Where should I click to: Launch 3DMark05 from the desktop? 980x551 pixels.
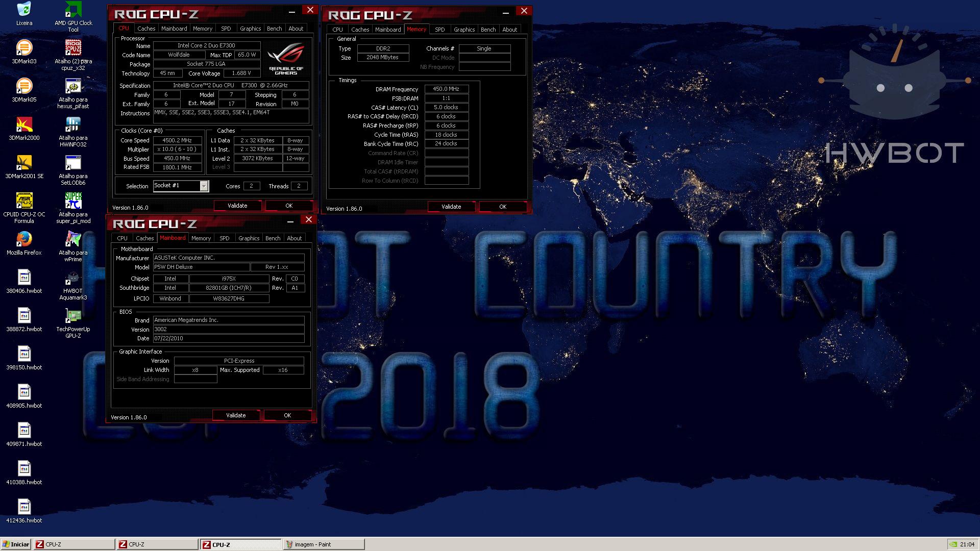tap(24, 86)
